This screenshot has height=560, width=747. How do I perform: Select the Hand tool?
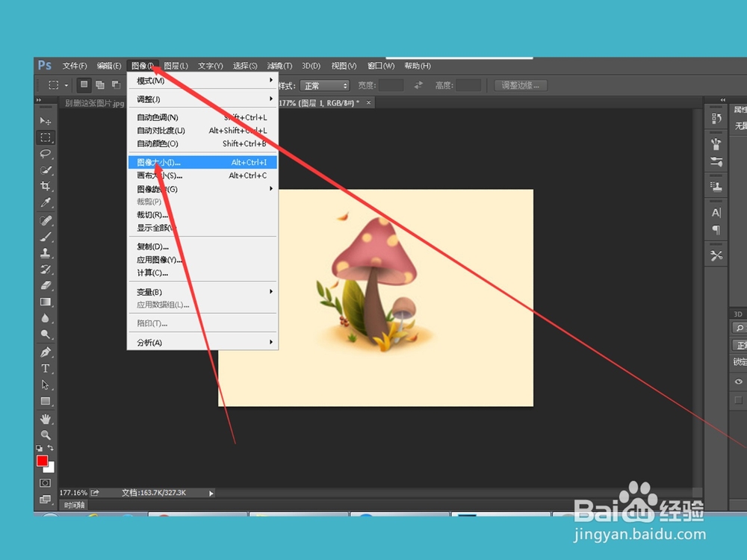pos(46,419)
